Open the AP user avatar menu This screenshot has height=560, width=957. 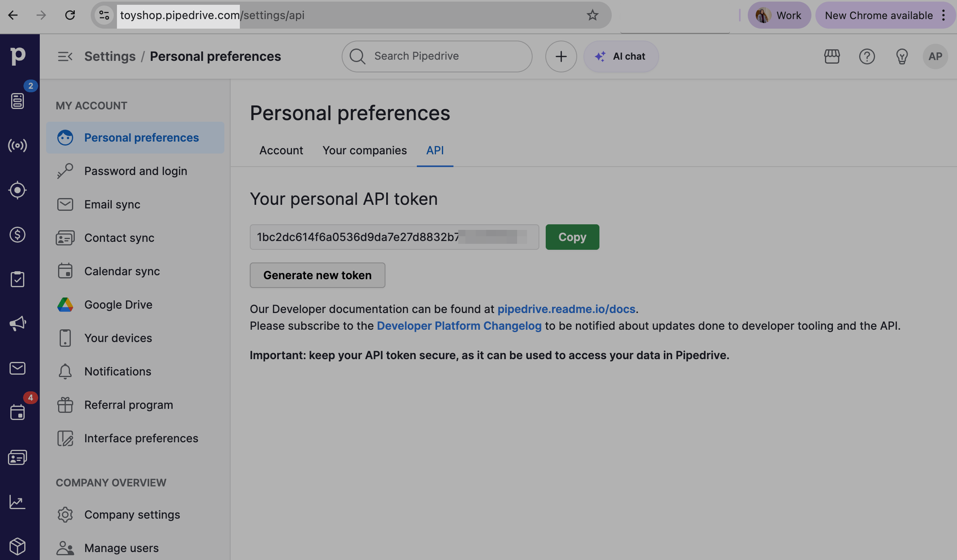click(935, 56)
